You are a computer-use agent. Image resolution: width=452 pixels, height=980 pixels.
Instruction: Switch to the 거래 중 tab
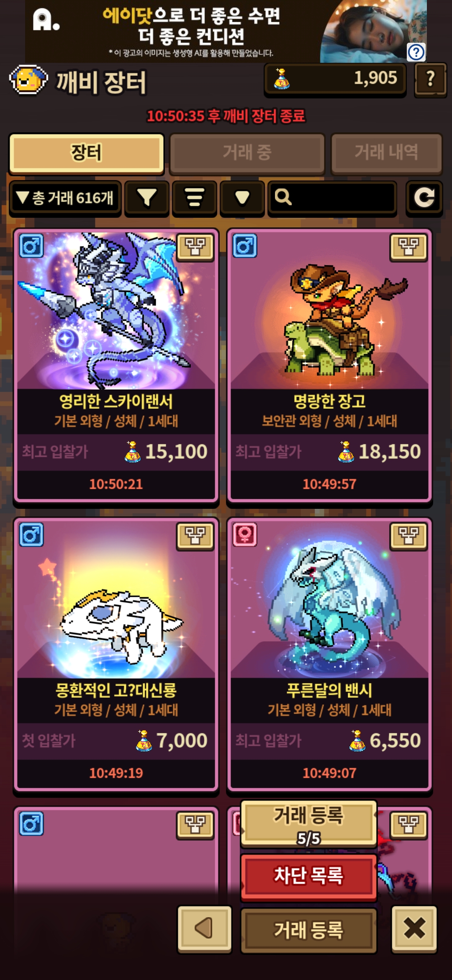point(247,153)
